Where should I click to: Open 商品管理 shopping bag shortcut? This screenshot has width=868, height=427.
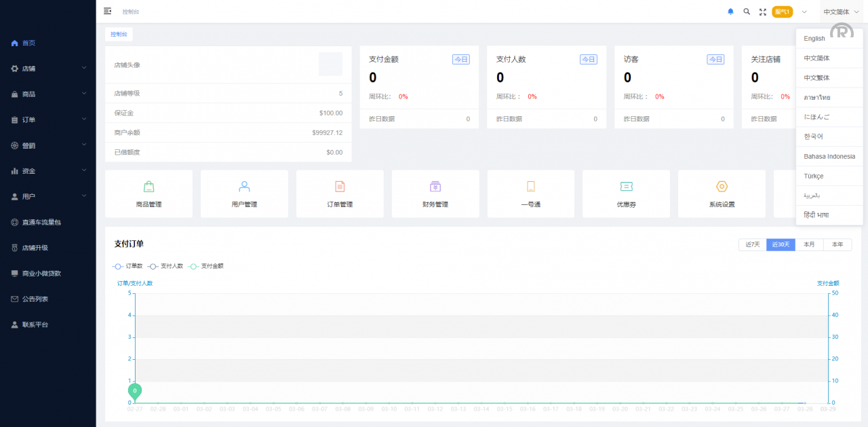click(149, 187)
